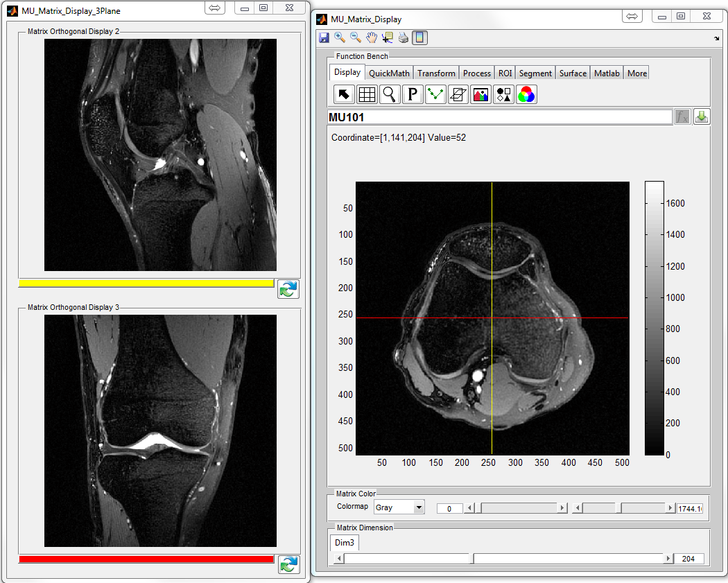Screen dimensions: 728x583
Task: Open the Segment tab
Action: tap(535, 73)
